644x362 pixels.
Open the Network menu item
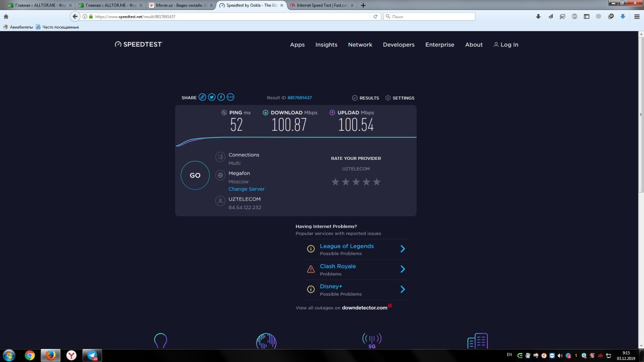pyautogui.click(x=360, y=45)
